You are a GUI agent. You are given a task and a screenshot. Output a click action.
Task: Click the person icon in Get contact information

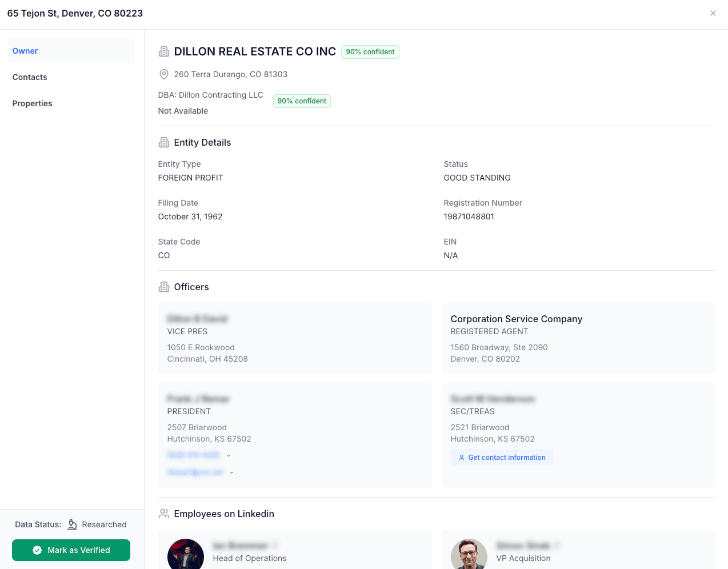[462, 457]
